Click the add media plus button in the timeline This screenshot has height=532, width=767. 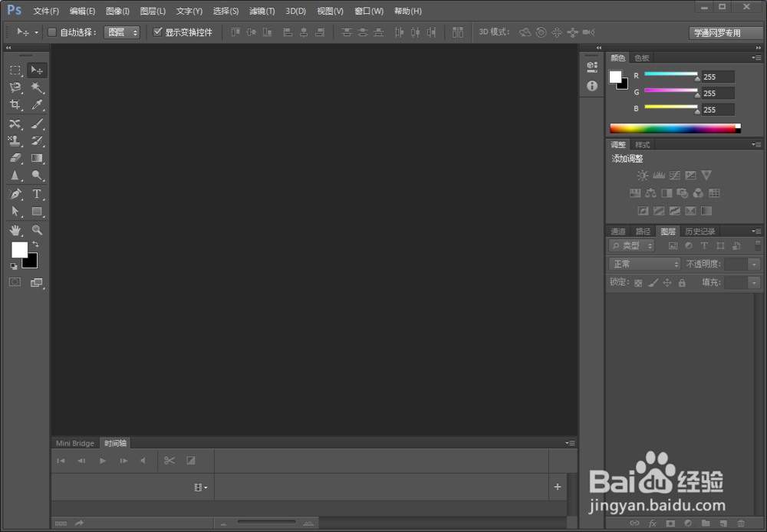pos(557,487)
